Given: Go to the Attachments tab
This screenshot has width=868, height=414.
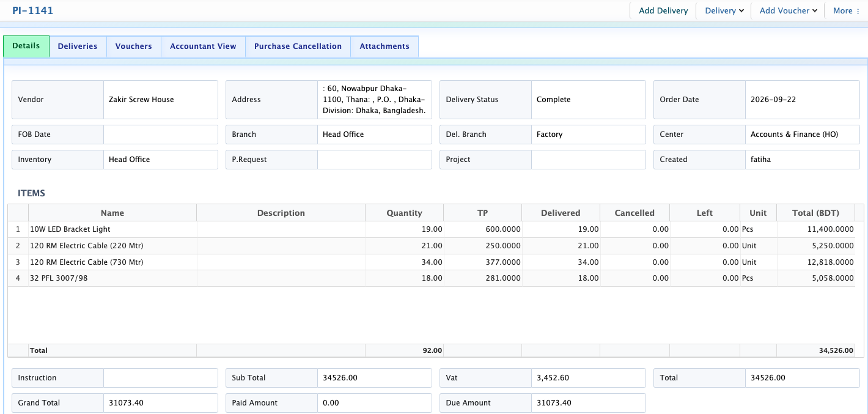Looking at the screenshot, I should click(x=384, y=46).
